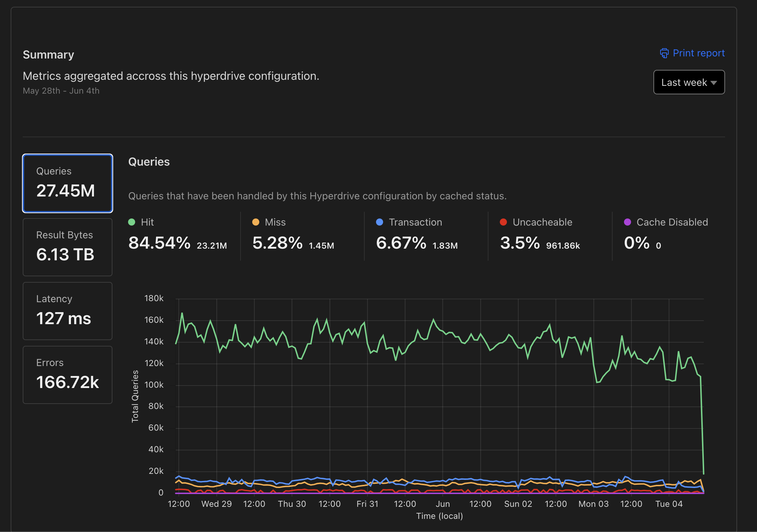Image resolution: width=757 pixels, height=532 pixels.
Task: Click the dropdown arrow in Last week selector
Action: pos(714,83)
